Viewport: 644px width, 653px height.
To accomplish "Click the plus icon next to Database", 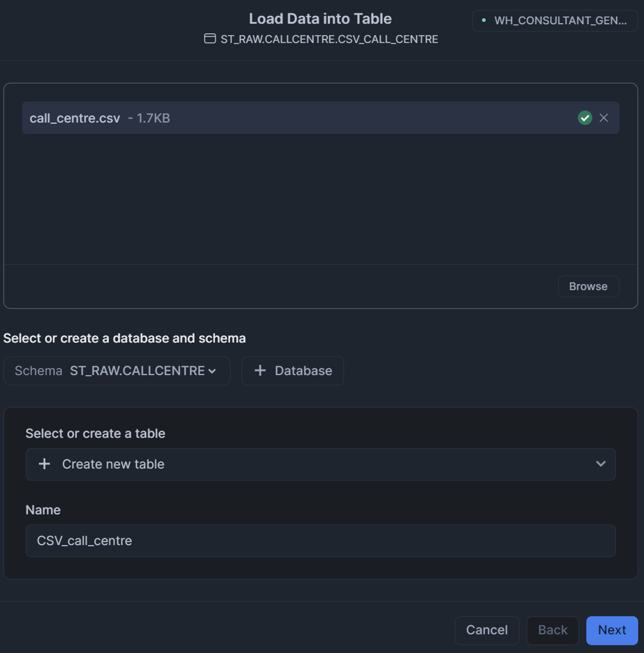I will click(x=260, y=370).
